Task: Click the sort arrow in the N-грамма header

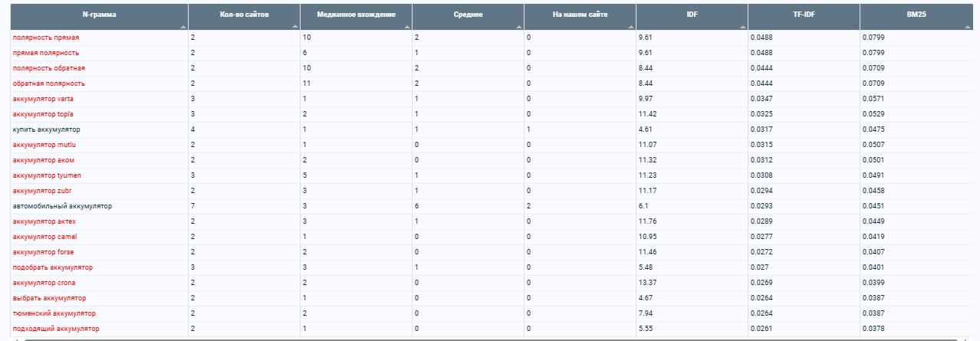Action: click(x=183, y=25)
